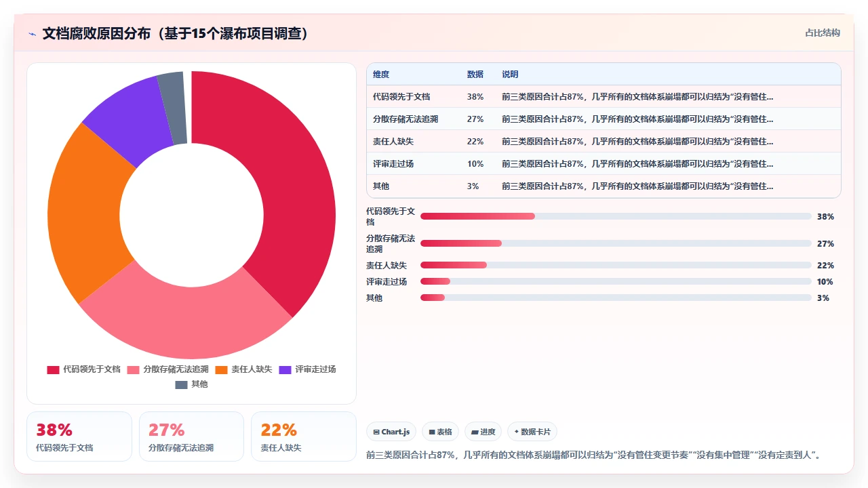Click the chart title 文档腐败原因分布

coord(176,33)
